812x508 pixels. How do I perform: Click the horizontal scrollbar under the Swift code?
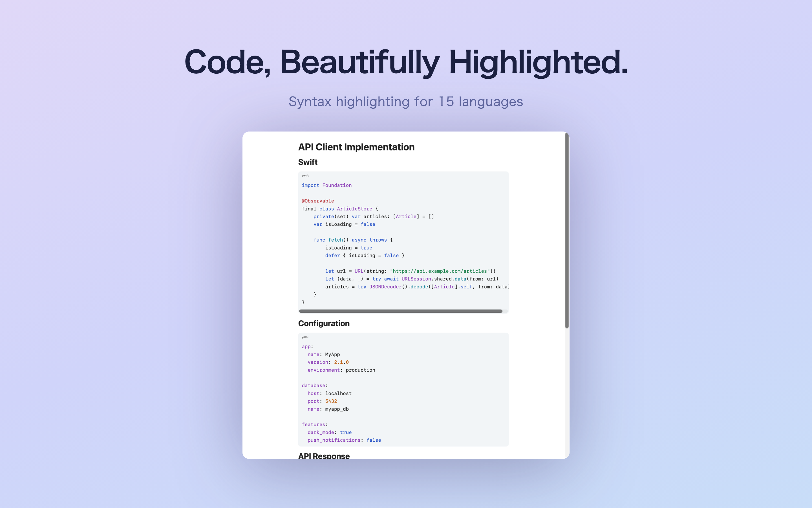coord(401,311)
